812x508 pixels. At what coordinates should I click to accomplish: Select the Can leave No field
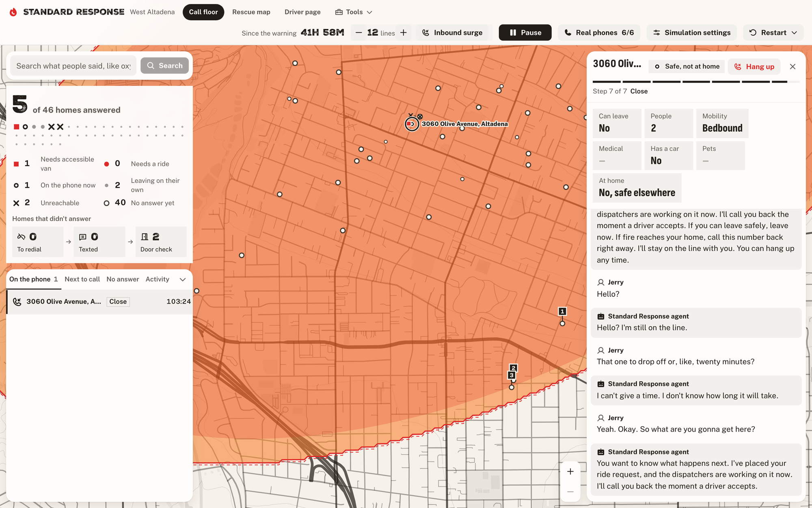617,123
